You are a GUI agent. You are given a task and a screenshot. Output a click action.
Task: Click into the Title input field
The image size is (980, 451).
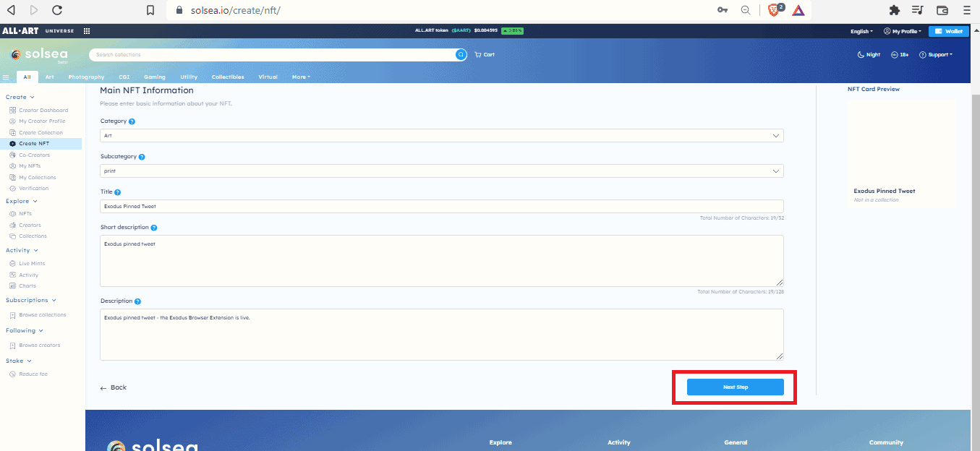tap(441, 207)
